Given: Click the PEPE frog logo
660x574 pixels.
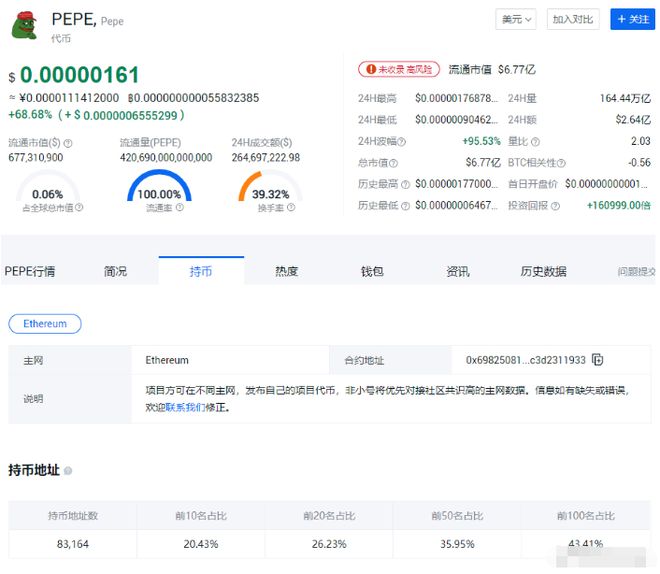Looking at the screenshot, I should pyautogui.click(x=24, y=25).
